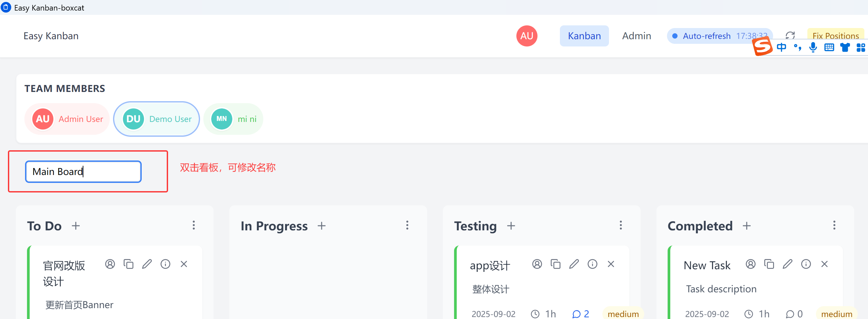Toggle the Auto-refresh indicator
The height and width of the screenshot is (319, 868).
click(719, 36)
